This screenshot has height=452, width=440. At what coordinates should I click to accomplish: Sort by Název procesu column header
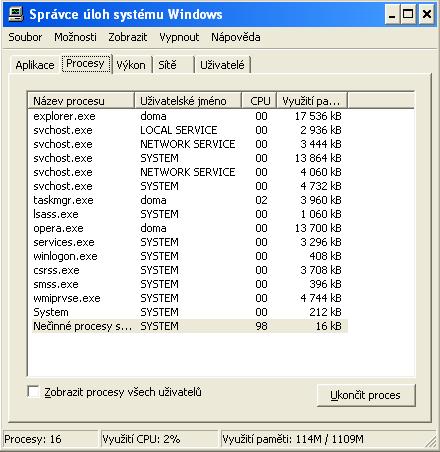[x=81, y=101]
